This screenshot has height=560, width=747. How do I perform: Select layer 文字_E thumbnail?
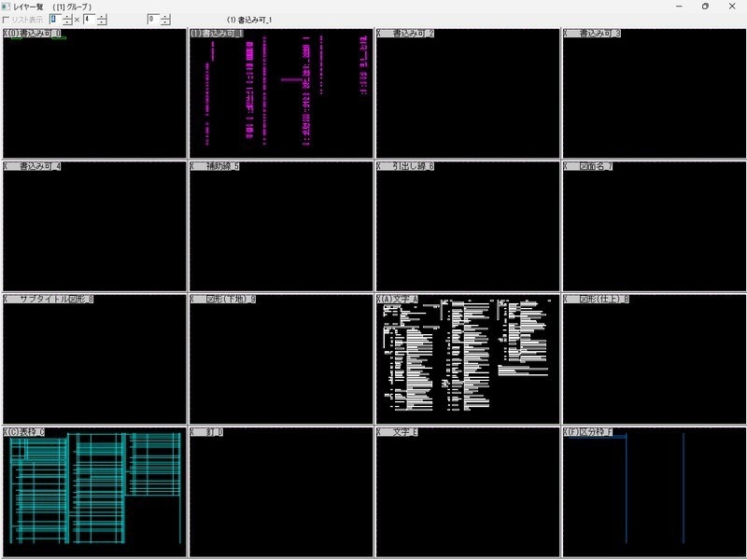[468, 492]
